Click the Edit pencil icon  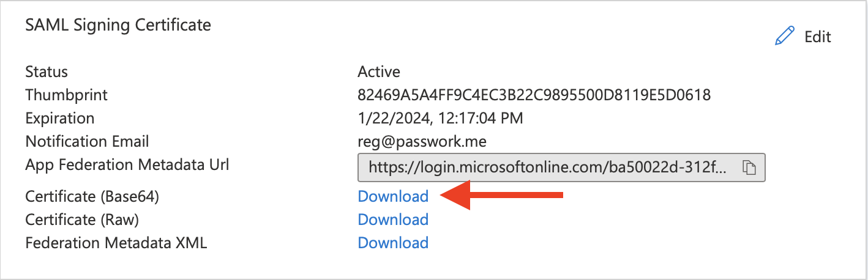[784, 37]
